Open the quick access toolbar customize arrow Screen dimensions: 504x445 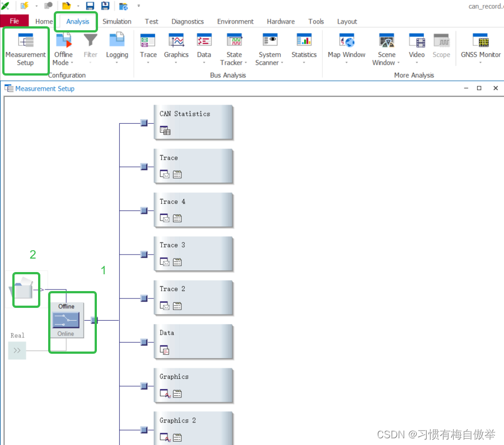(x=139, y=6)
